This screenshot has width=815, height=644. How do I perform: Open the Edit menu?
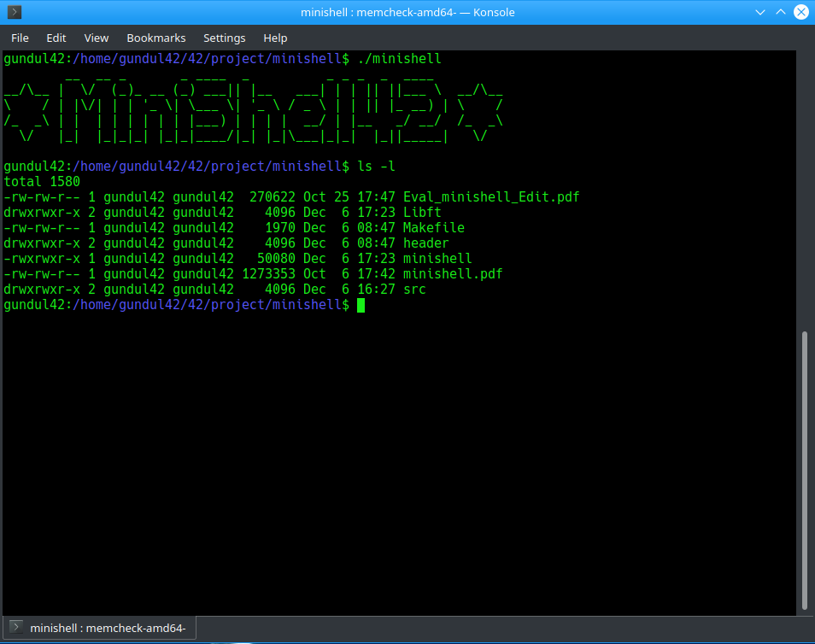[56, 38]
